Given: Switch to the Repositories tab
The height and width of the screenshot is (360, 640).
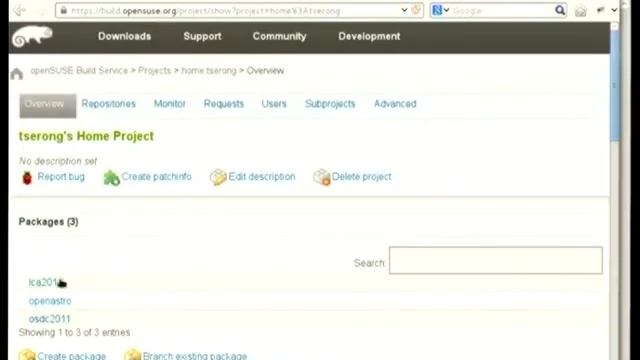Looking at the screenshot, I should (109, 104).
